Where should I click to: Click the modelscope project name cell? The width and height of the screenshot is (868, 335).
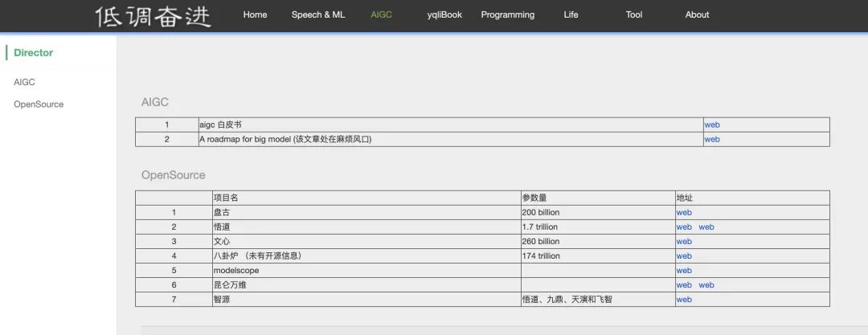point(366,270)
